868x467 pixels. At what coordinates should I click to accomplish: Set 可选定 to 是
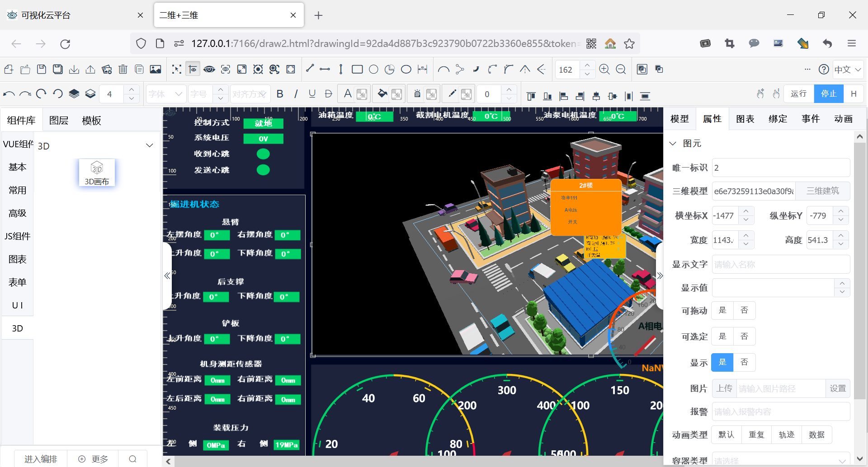point(722,336)
